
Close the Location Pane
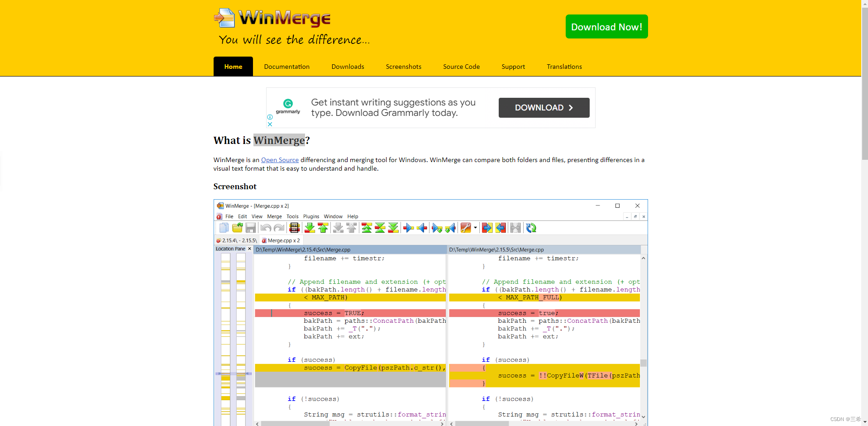click(x=249, y=249)
